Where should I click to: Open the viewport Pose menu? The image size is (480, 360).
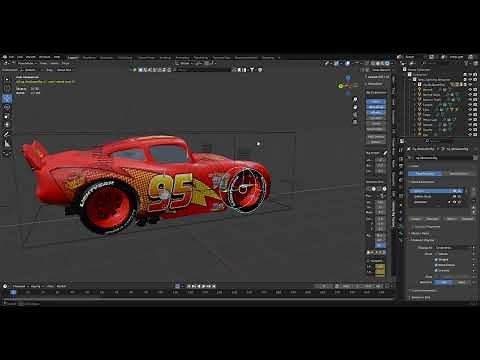[66, 63]
